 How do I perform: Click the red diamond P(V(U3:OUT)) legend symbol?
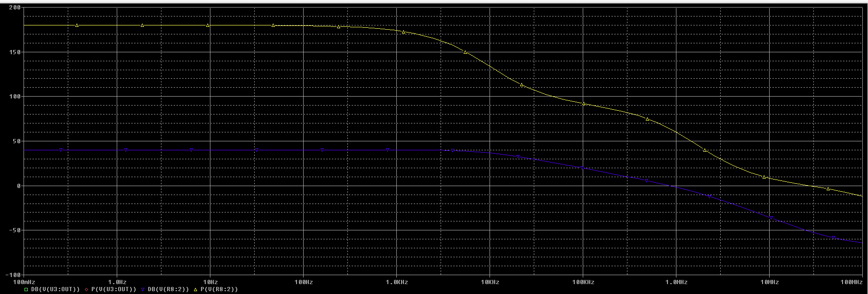pos(87,289)
